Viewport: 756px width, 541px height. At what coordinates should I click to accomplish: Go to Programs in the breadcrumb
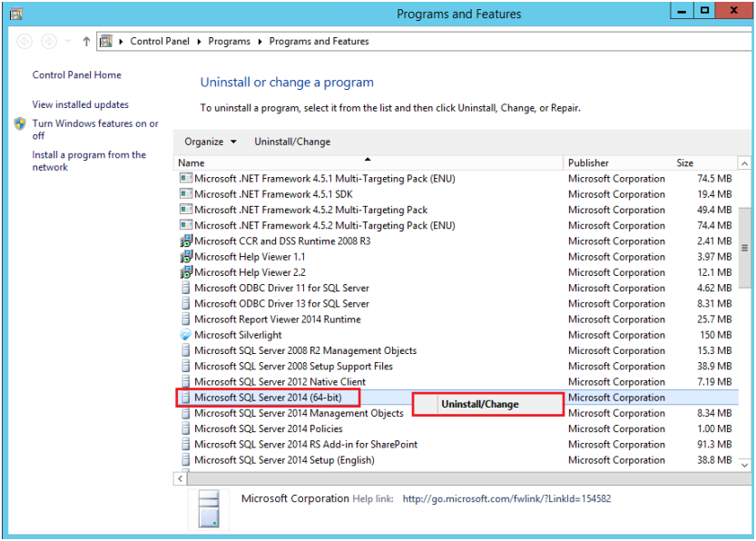pyautogui.click(x=229, y=42)
